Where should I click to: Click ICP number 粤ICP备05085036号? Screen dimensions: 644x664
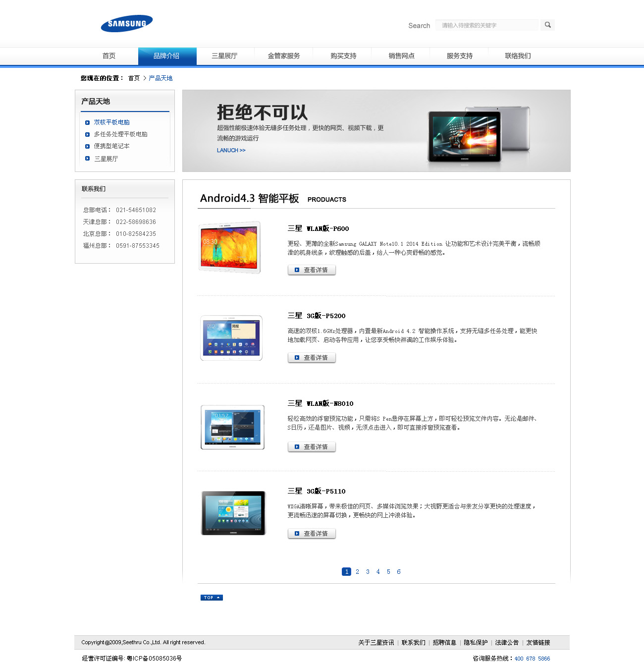(154, 659)
